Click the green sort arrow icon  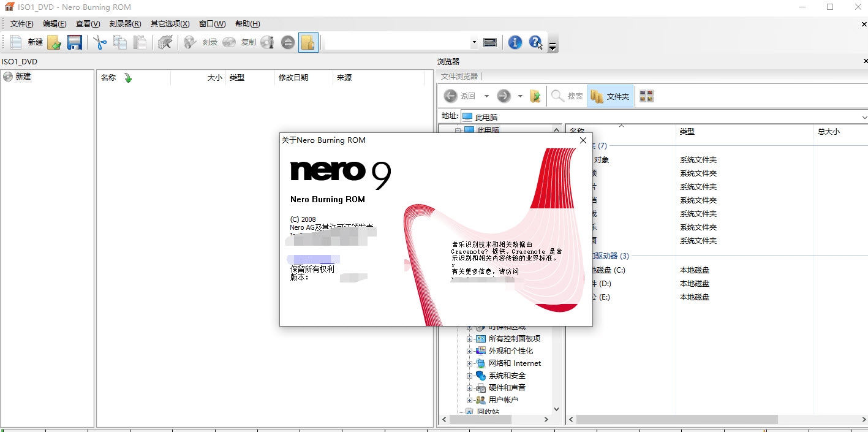(128, 78)
